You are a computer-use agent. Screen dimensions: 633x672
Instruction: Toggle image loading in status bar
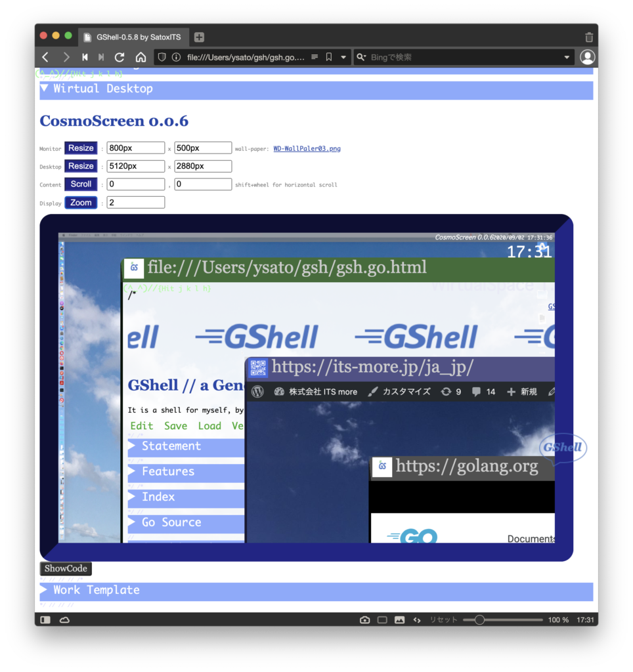coord(399,619)
